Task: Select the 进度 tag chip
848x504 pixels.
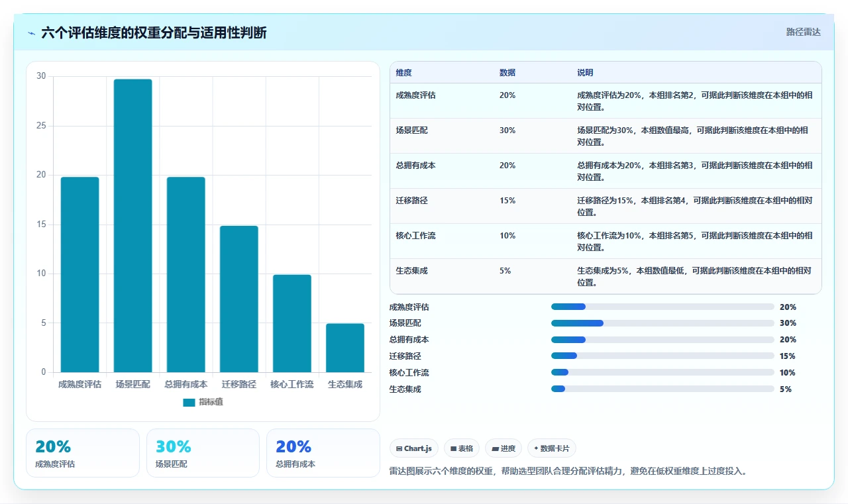Action: (x=503, y=448)
